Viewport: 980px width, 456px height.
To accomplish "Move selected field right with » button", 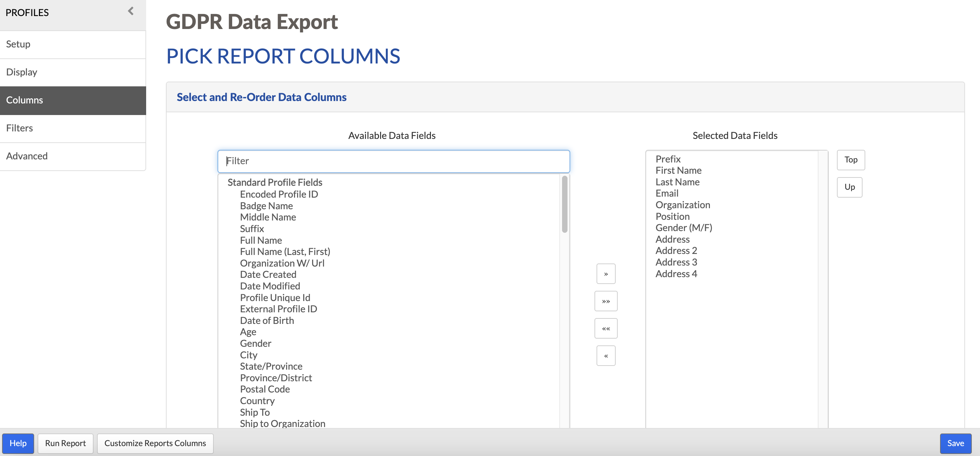I will click(606, 274).
